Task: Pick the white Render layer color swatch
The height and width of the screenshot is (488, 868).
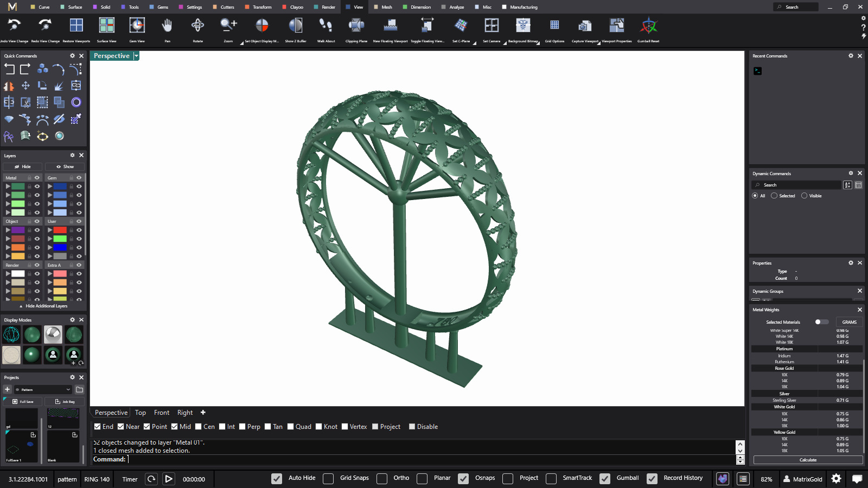Action: (18, 274)
